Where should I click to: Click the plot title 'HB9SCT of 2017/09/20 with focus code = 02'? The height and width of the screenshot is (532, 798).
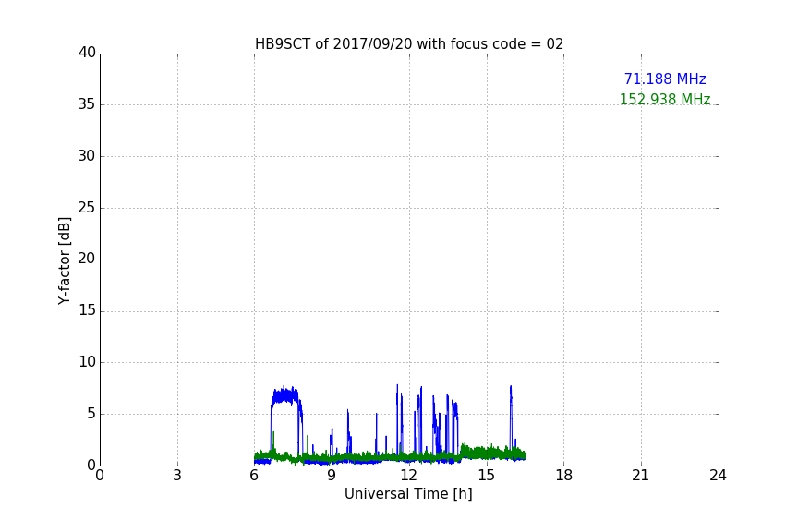click(x=409, y=44)
